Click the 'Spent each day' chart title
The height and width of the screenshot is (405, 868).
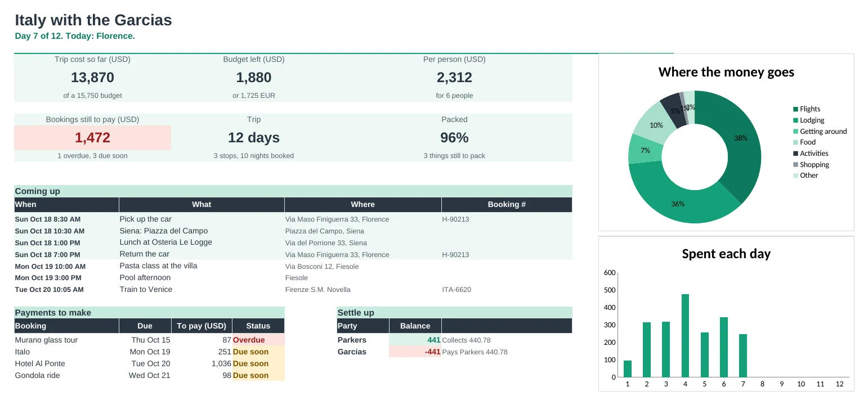coord(726,254)
